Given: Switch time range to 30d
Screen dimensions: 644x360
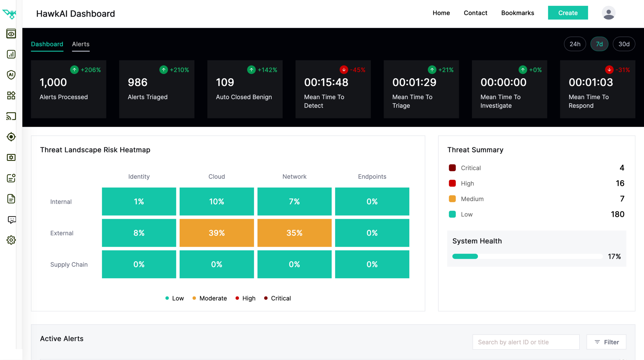Looking at the screenshot, I should tap(624, 44).
